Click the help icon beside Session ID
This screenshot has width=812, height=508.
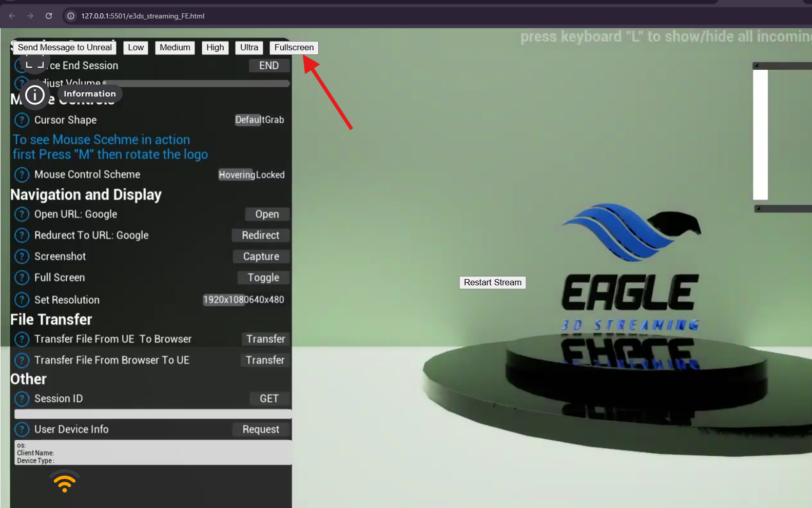22,399
